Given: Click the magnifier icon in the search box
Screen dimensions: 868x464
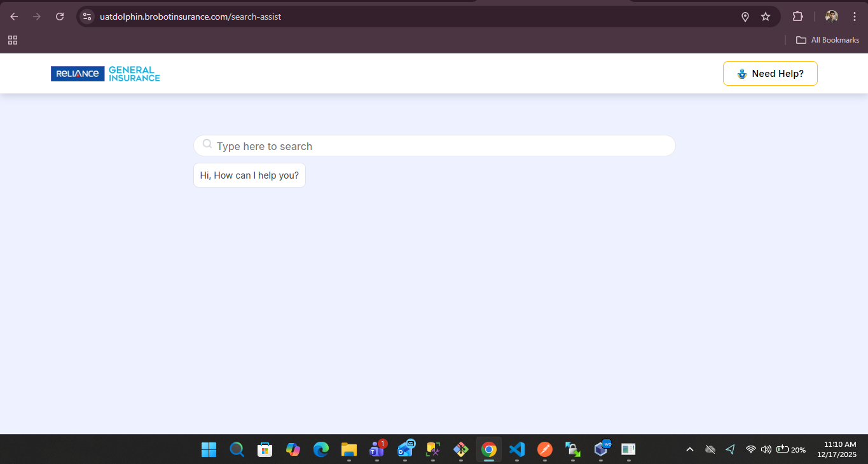Looking at the screenshot, I should point(207,145).
